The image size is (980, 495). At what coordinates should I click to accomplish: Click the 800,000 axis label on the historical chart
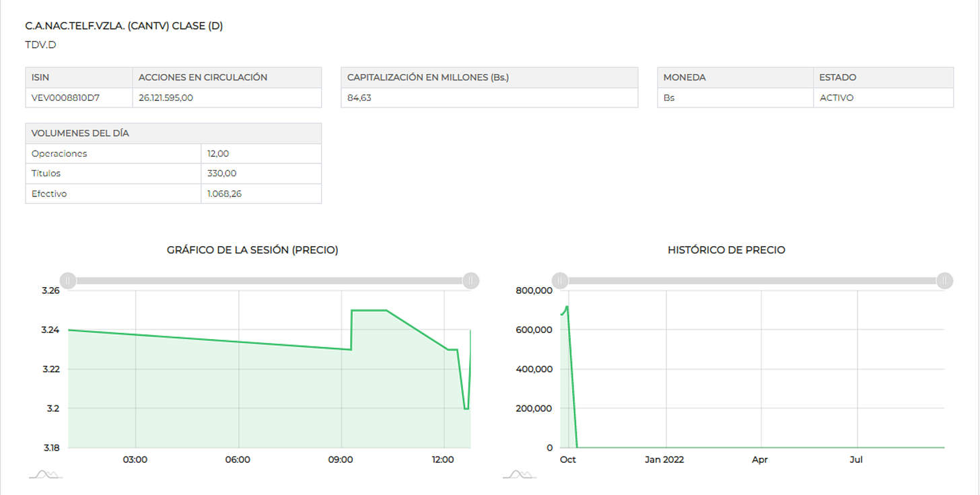click(x=533, y=291)
